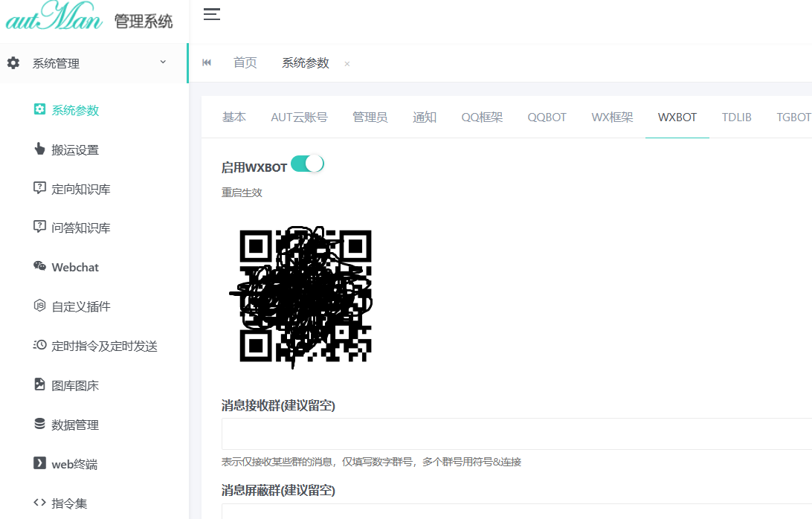
Task: Select 搬运设置 in the sidebar
Action: coord(67,149)
